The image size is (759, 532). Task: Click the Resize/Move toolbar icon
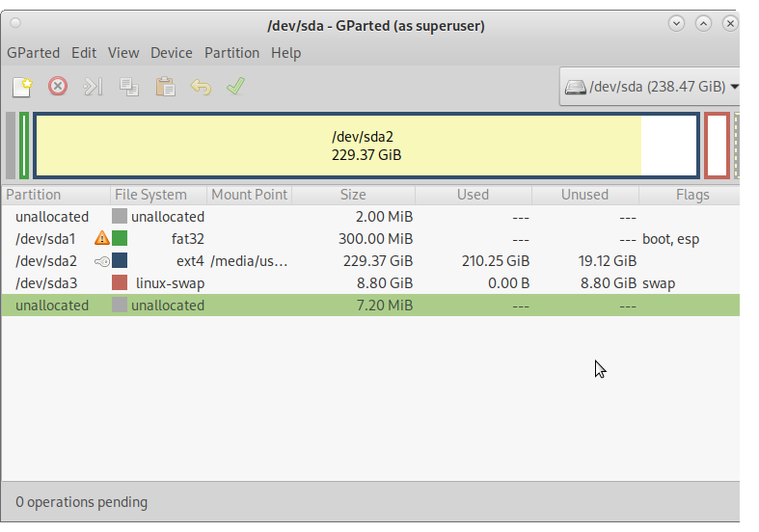[x=93, y=87]
